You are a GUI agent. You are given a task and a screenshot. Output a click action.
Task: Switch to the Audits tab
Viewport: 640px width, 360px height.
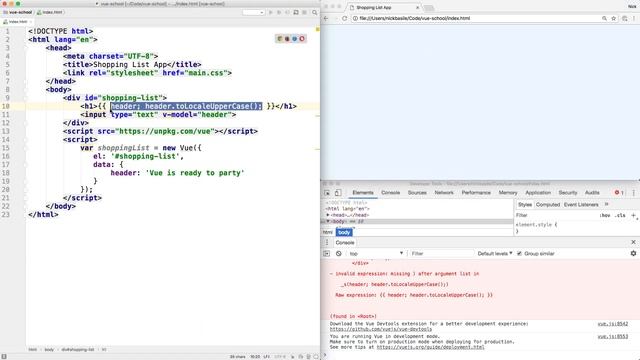point(592,193)
